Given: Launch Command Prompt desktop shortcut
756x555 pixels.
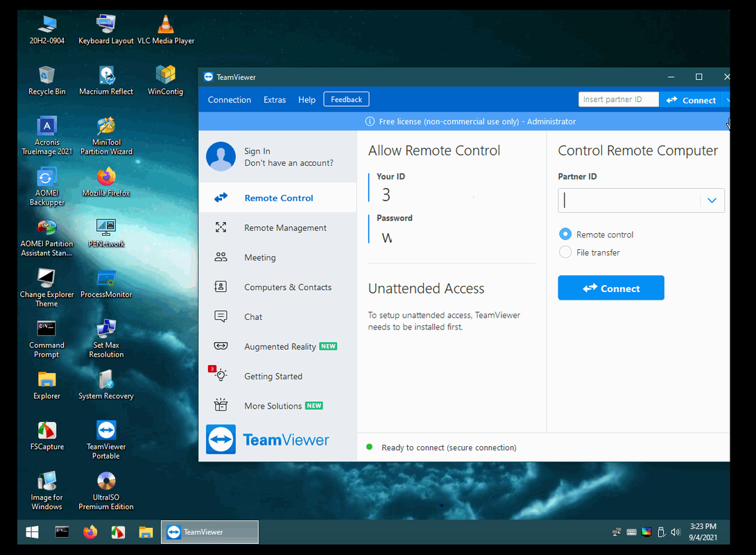Looking at the screenshot, I should 46,339.
